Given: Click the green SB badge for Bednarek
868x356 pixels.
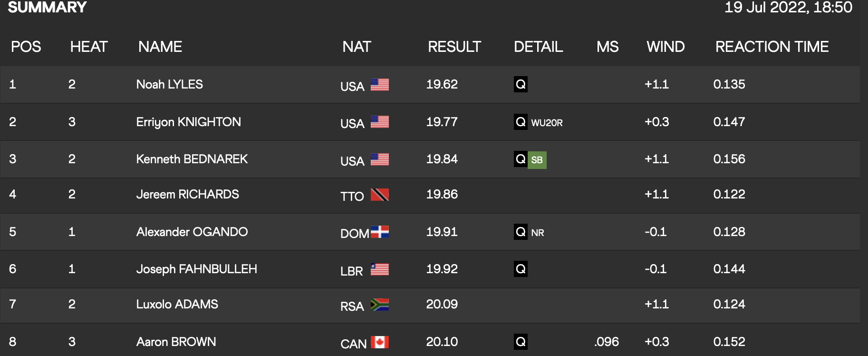Looking at the screenshot, I should tap(537, 160).
